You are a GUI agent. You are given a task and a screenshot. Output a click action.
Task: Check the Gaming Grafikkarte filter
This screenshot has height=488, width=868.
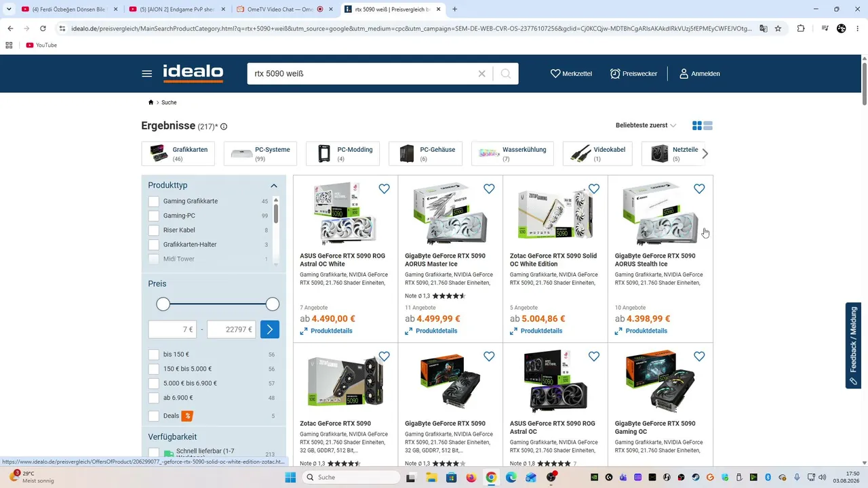(154, 201)
